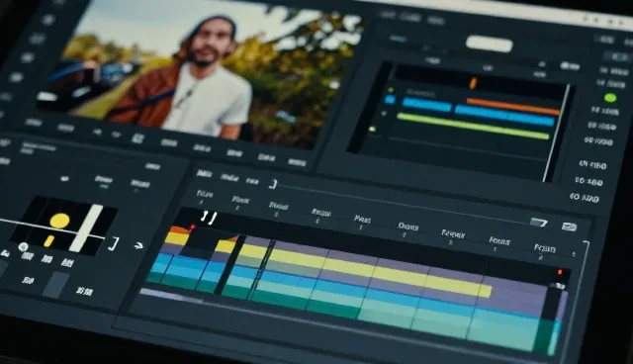Image resolution: width=633 pixels, height=364 pixels.
Task: Click the white vertical bar in scope panel
Action: tap(86, 228)
